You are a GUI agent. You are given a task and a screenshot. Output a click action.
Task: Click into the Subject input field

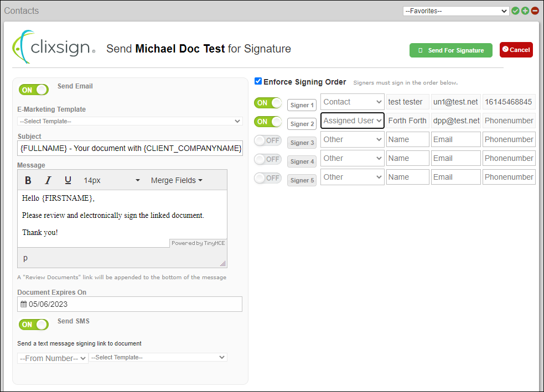(x=129, y=148)
